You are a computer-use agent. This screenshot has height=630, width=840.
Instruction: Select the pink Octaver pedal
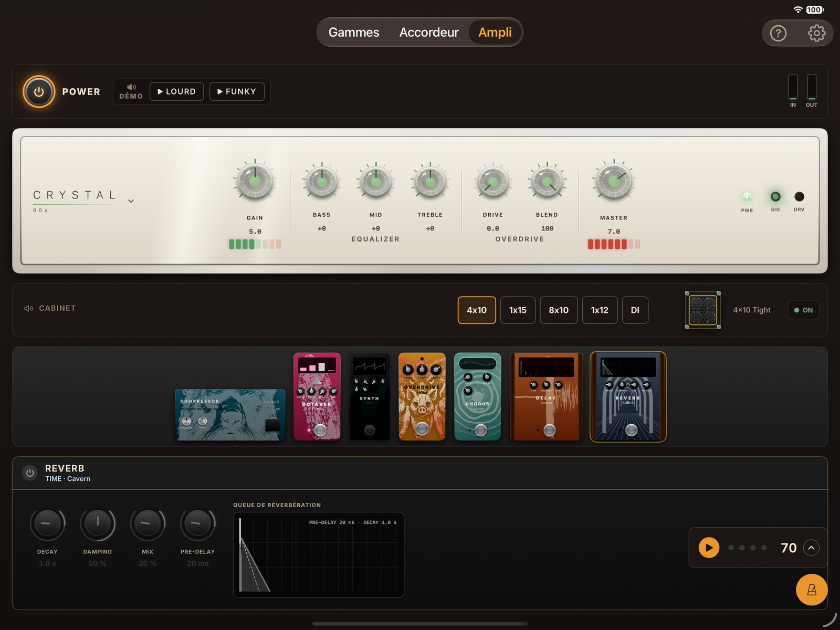(317, 396)
